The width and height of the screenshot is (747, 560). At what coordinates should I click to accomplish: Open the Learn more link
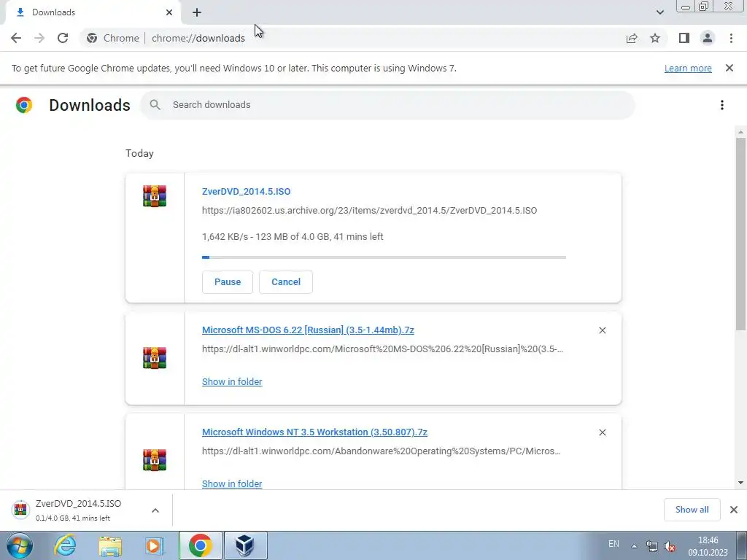tap(688, 68)
